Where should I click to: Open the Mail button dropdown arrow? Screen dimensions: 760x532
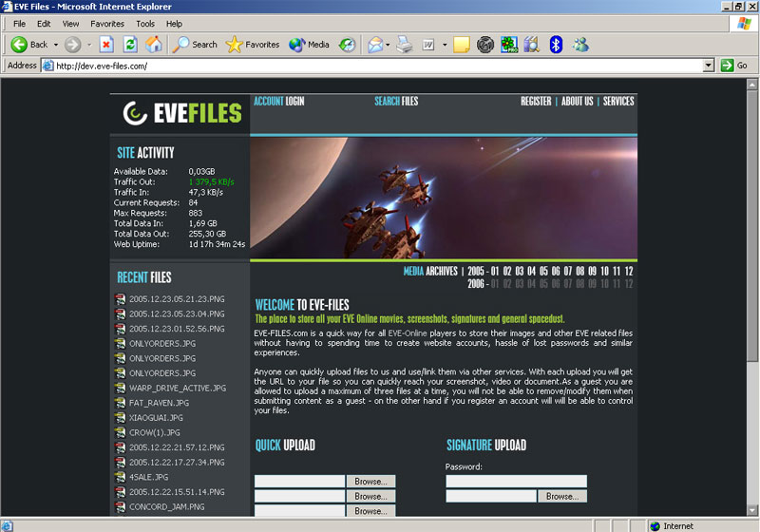coord(388,45)
